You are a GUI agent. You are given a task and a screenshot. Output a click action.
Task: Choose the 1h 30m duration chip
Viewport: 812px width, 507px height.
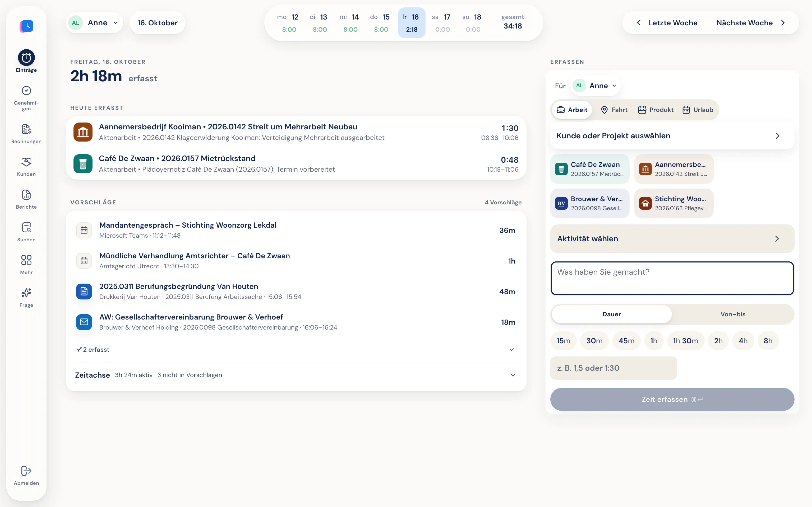(x=685, y=341)
